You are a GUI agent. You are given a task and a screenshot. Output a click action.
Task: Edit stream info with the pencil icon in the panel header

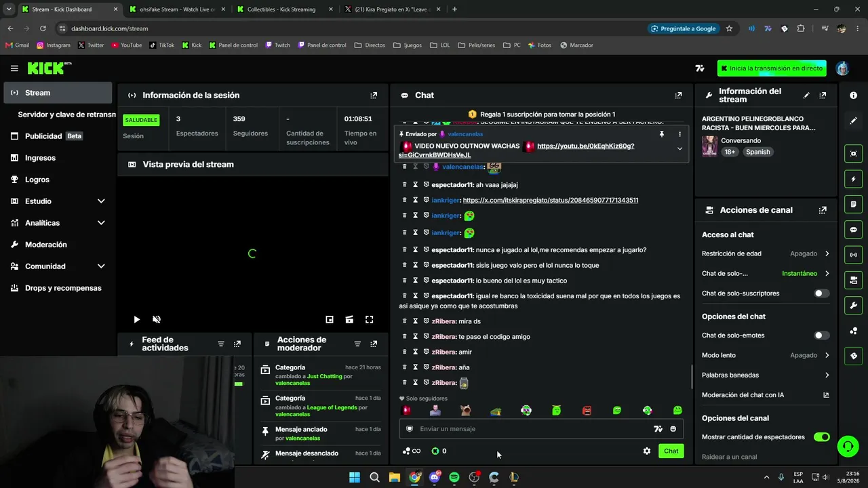[806, 96]
